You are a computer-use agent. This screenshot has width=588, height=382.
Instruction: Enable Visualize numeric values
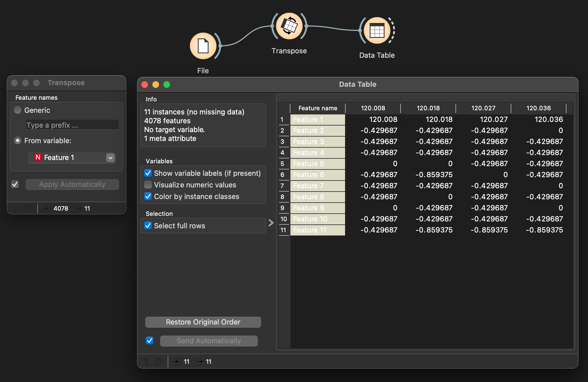point(148,185)
